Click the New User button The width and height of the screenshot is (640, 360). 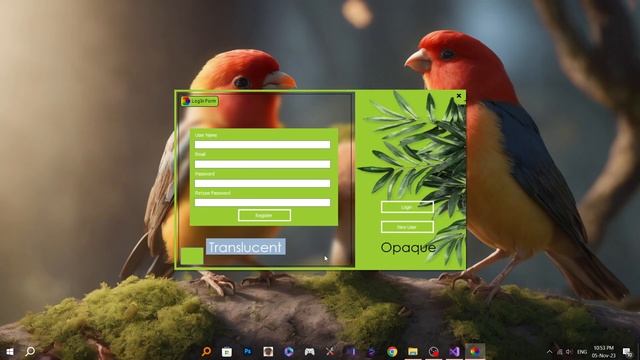pos(407,227)
